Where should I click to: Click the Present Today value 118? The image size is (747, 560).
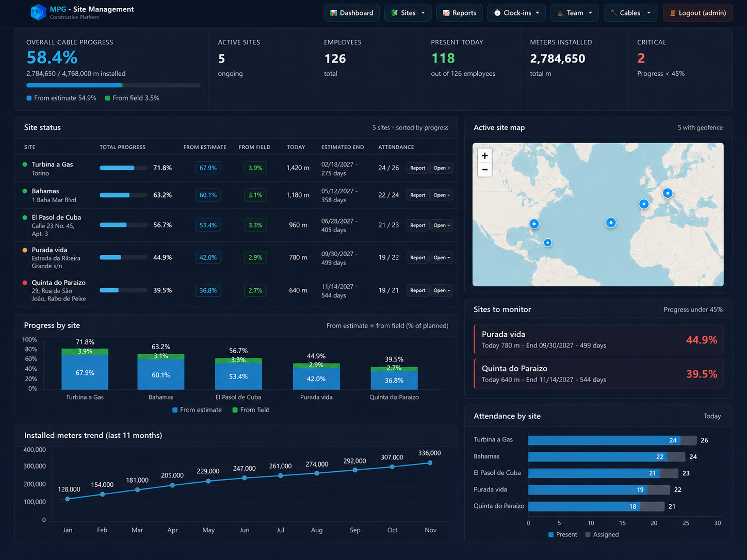coord(443,58)
